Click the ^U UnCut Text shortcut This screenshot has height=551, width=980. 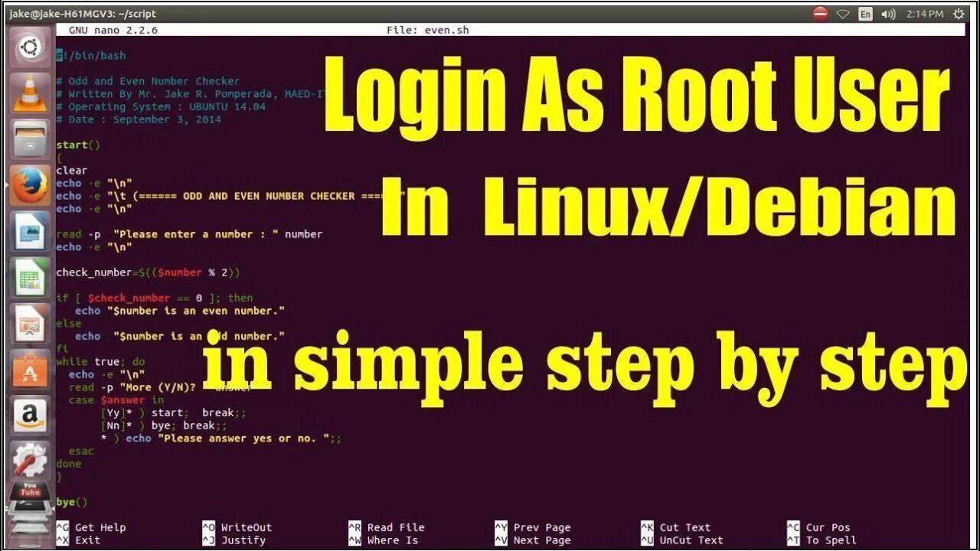(681, 540)
